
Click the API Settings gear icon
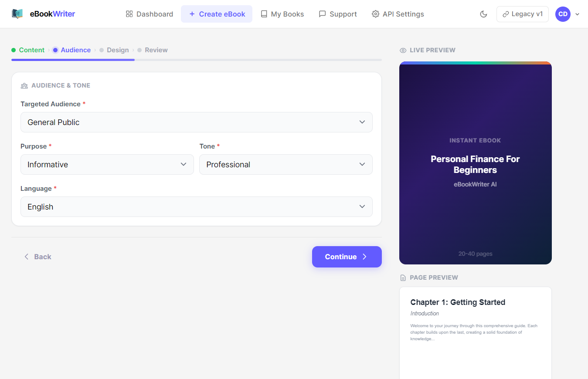(x=375, y=14)
